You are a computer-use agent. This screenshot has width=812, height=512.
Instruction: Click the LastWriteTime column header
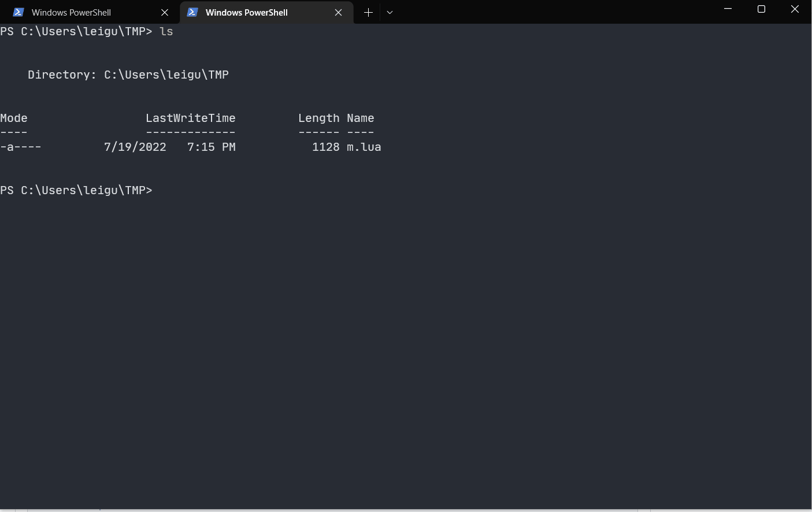[191, 118]
